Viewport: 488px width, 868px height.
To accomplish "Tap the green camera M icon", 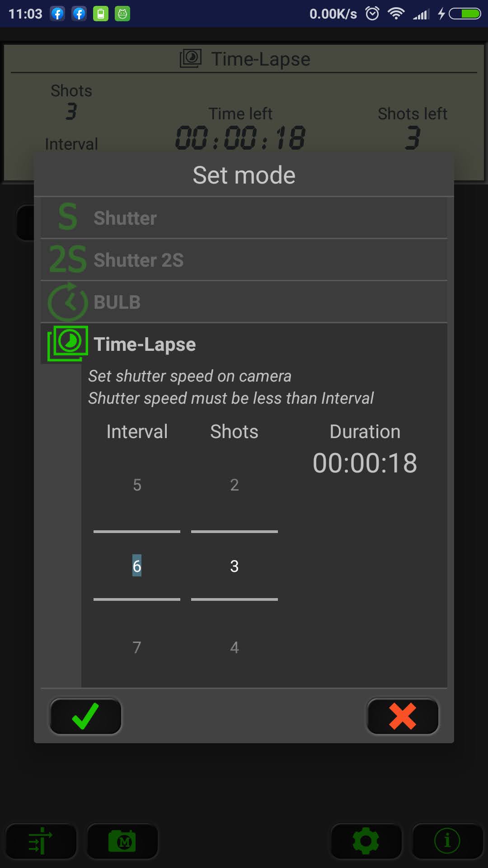I will point(122,841).
